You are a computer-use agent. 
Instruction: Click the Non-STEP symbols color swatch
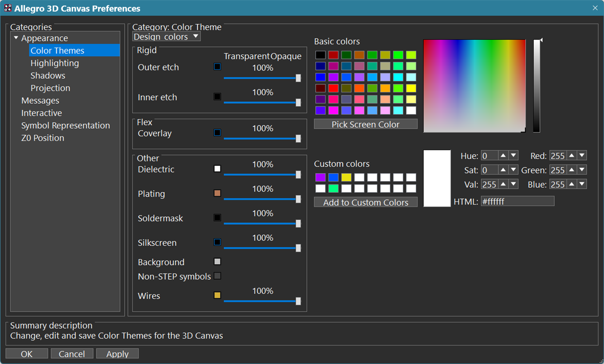pyautogui.click(x=217, y=276)
